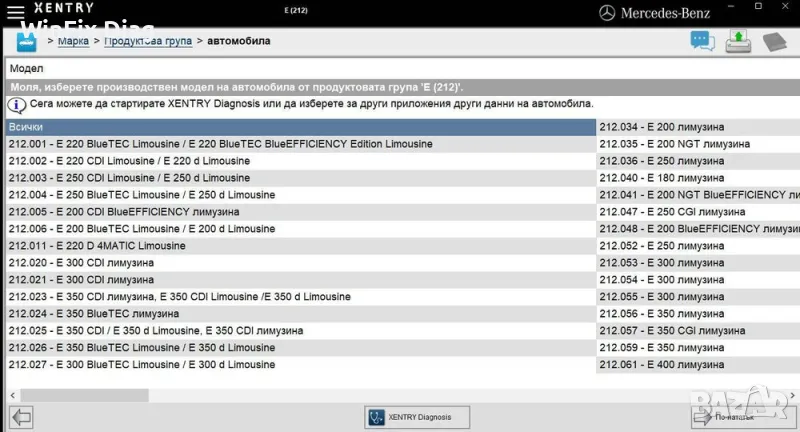The width and height of the screenshot is (800, 432).
Task: Select 212.006 - E 200 BlueTEC Limousine row
Action: (x=301, y=228)
